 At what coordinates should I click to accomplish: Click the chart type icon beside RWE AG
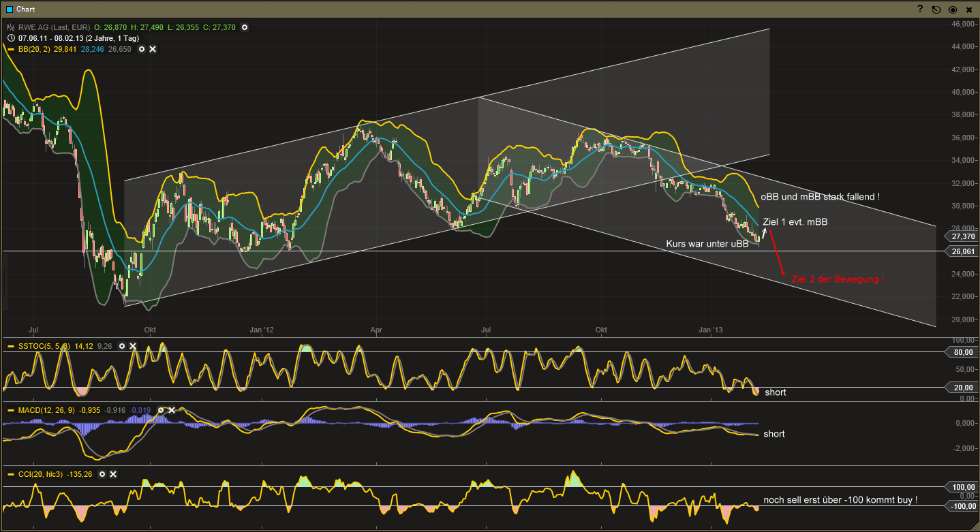[10, 27]
